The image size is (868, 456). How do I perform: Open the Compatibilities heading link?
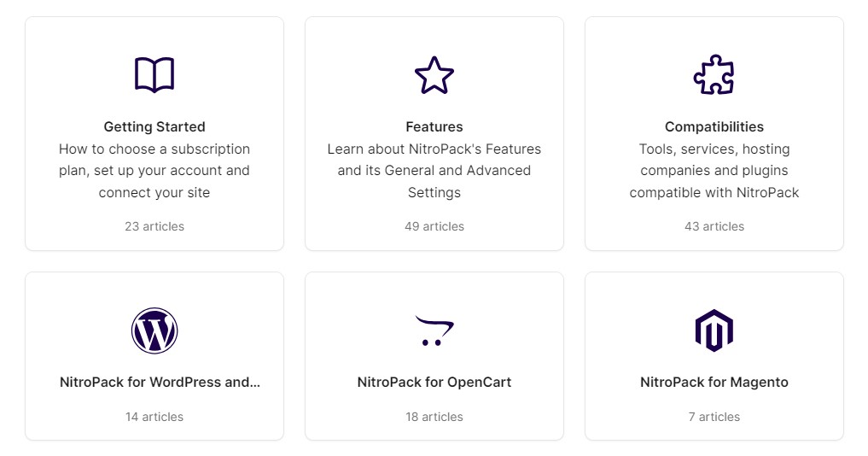coord(714,126)
